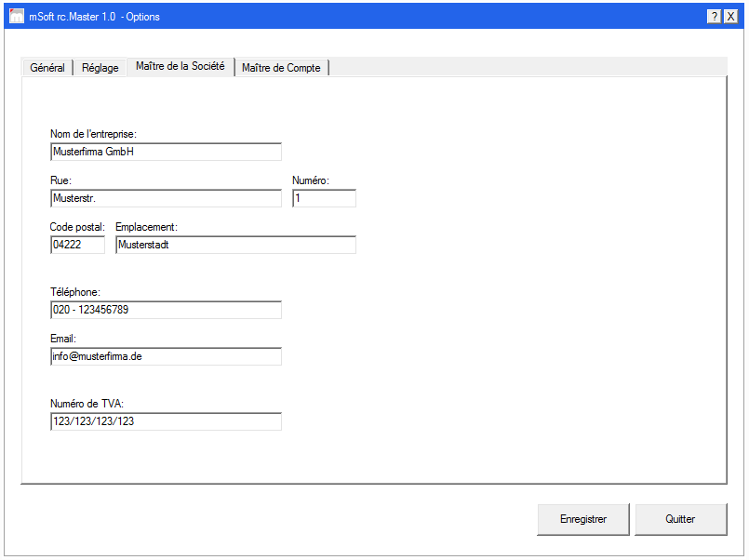Click the Code postal field
749x560 pixels.
click(x=77, y=245)
